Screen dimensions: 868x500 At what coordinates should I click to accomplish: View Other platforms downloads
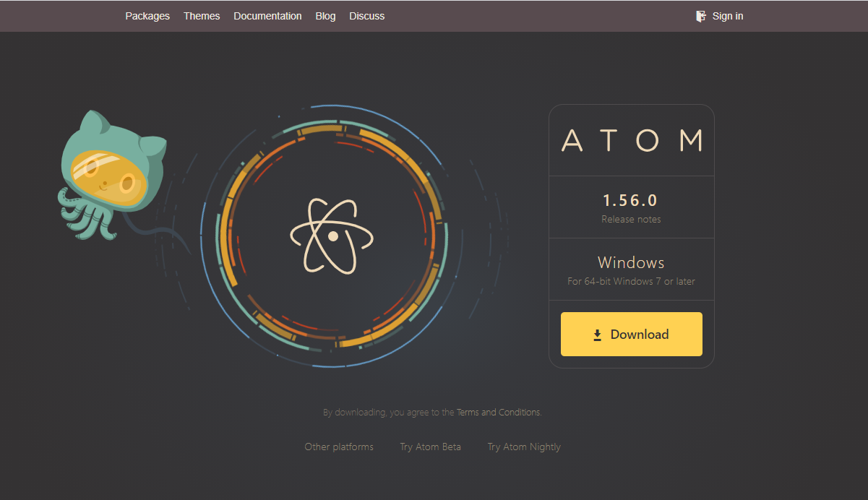pyautogui.click(x=339, y=447)
